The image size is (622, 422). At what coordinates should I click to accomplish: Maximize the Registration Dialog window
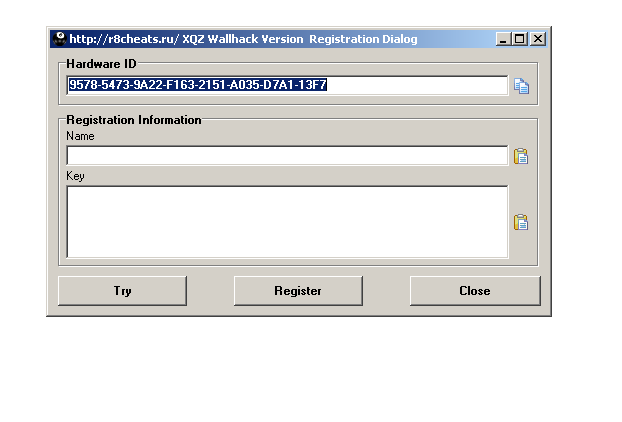(519, 39)
